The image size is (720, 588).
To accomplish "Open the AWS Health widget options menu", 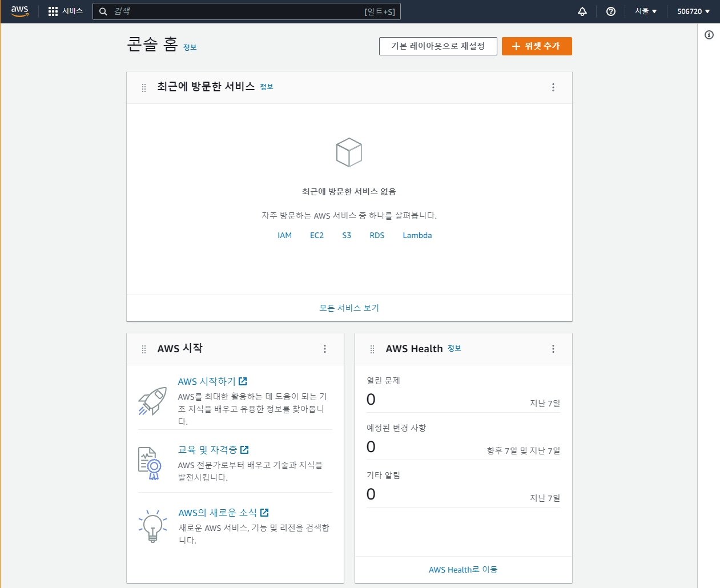I will coord(553,349).
